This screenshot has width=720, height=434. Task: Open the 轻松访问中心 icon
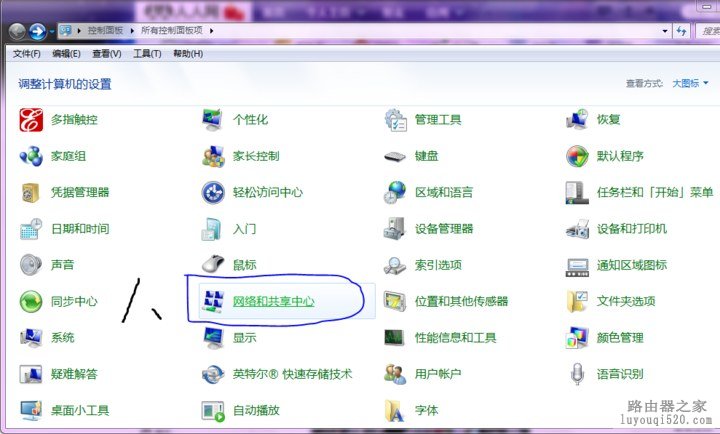pos(213,192)
